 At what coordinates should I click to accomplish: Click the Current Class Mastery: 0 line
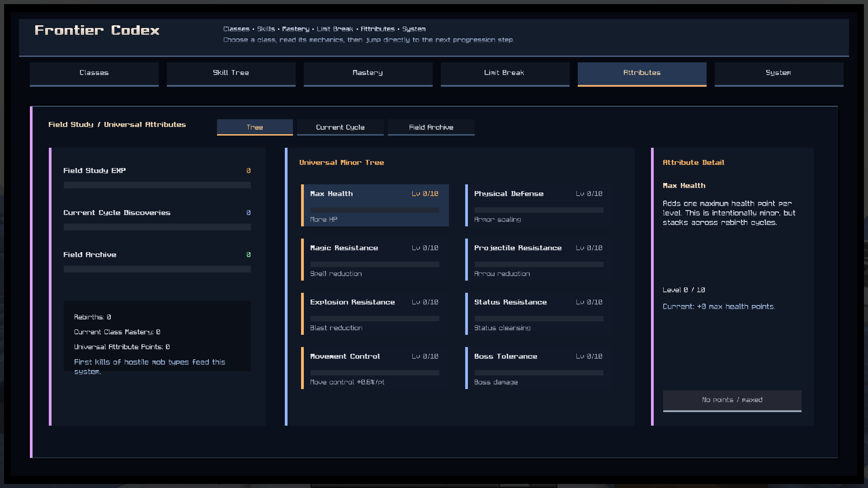point(117,332)
